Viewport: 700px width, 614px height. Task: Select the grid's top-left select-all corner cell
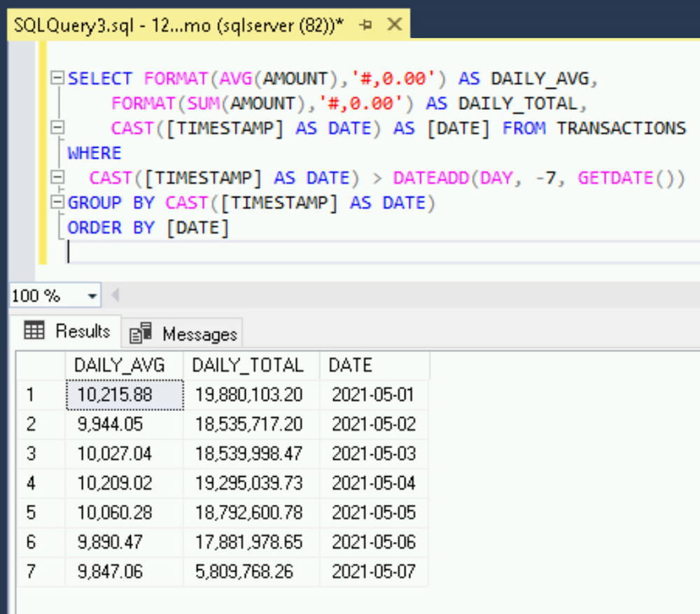41,365
